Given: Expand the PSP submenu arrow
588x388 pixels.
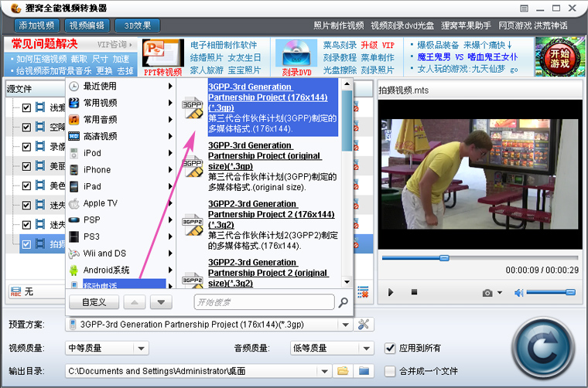Looking at the screenshot, I should [170, 220].
